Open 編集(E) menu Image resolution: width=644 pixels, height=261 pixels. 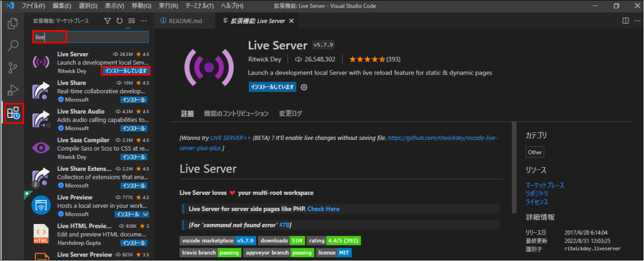tap(62, 5)
